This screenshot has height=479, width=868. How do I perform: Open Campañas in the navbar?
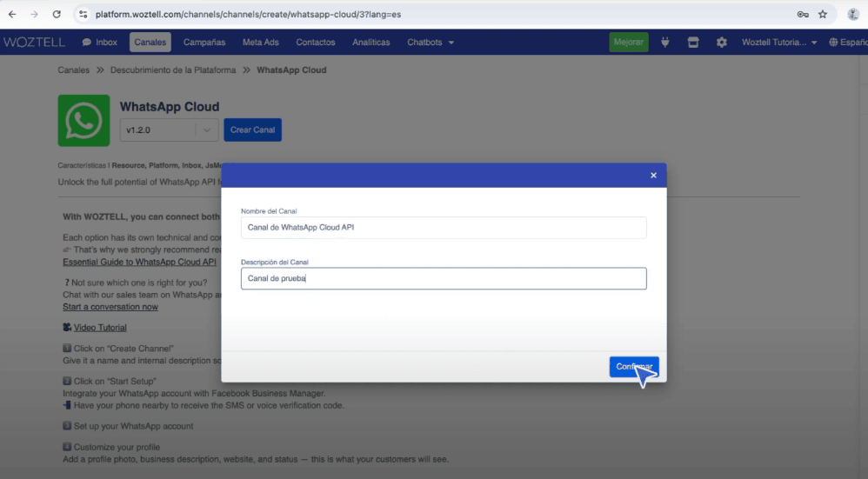[x=204, y=42]
